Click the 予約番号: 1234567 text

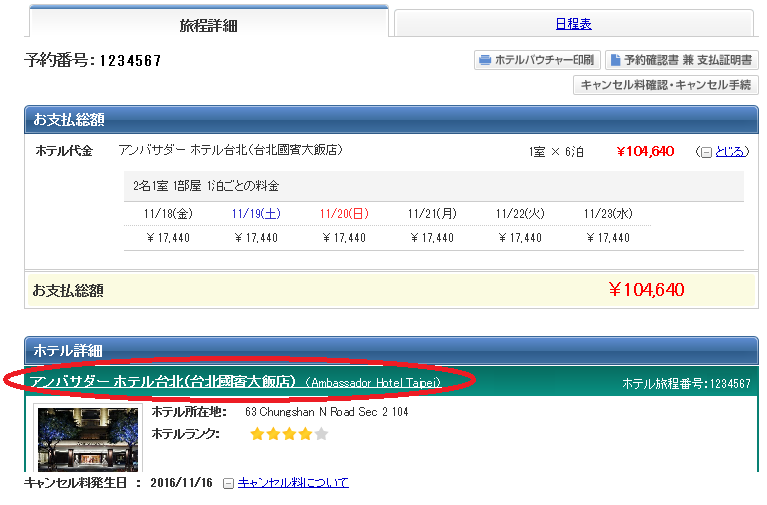point(93,61)
